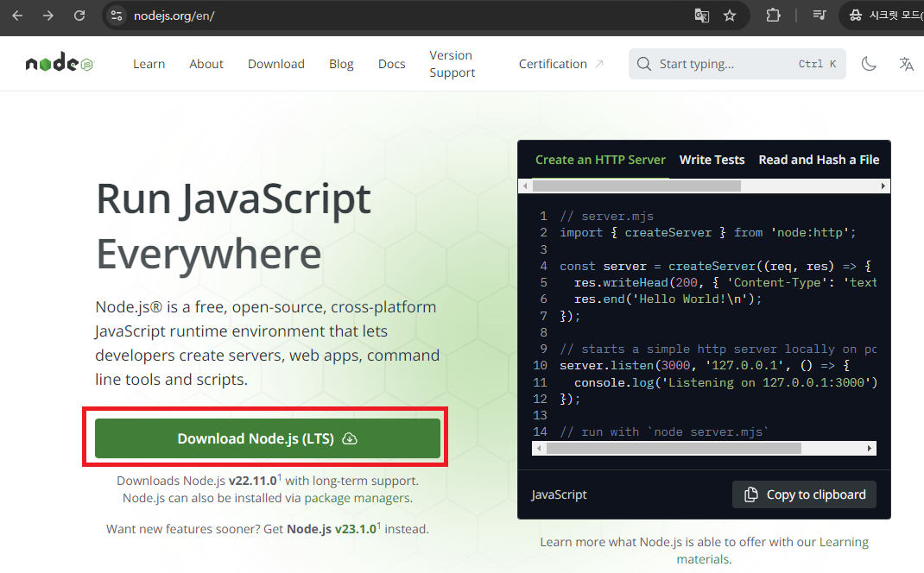
Task: Open the Download navigation item
Action: tap(276, 64)
